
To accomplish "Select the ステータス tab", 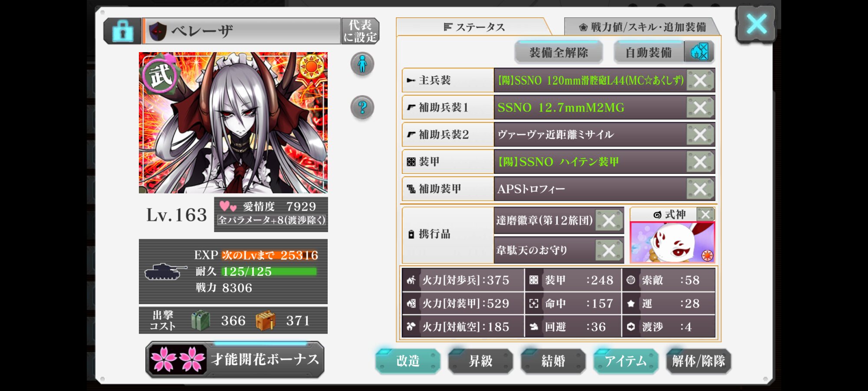I will point(474,27).
